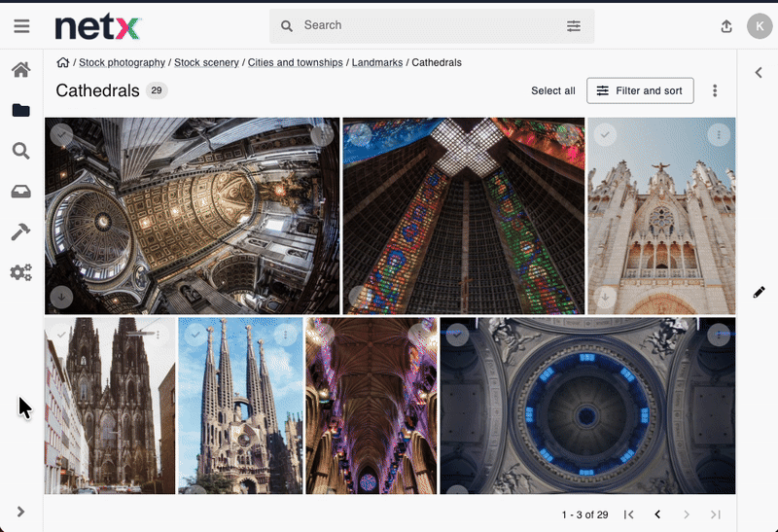Tick the Sagrada Familia image checkbox
The height and width of the screenshot is (532, 778).
(195, 334)
